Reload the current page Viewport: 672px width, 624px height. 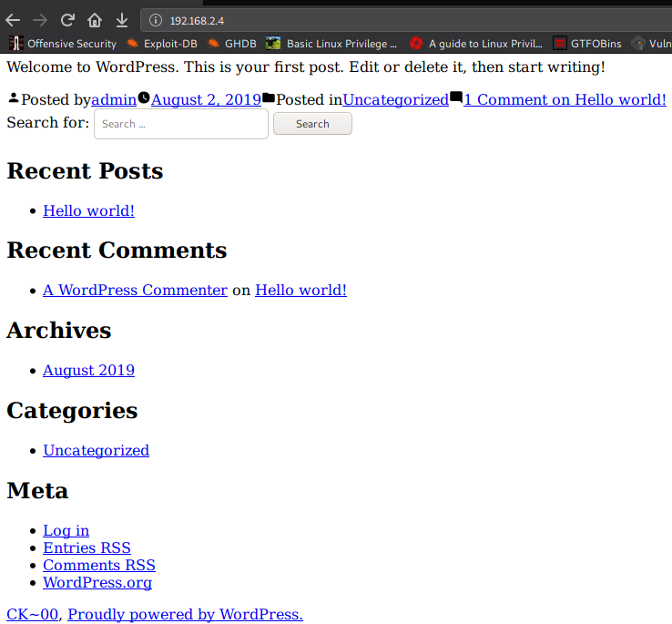coord(67,20)
